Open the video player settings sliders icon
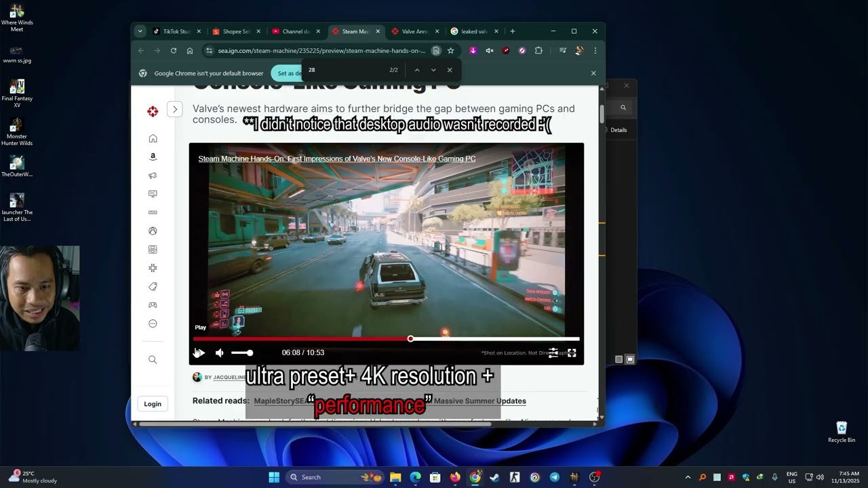868x488 pixels. click(553, 352)
